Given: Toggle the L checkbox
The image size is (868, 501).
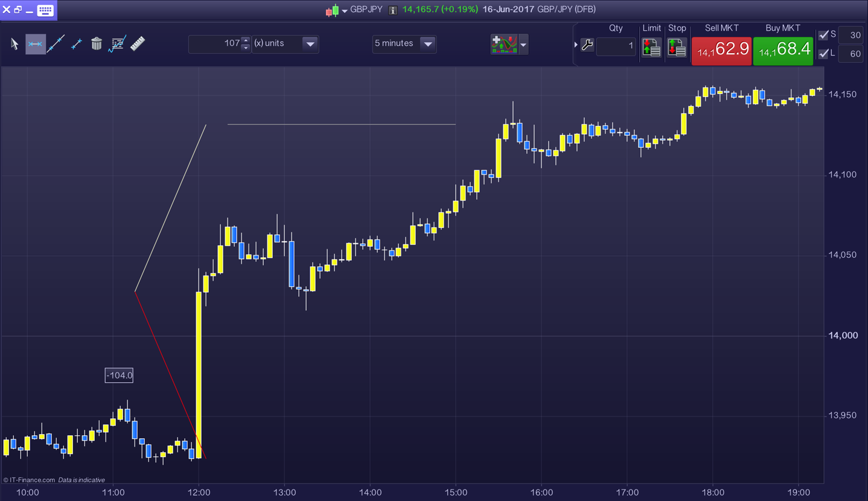Looking at the screenshot, I should (x=823, y=54).
